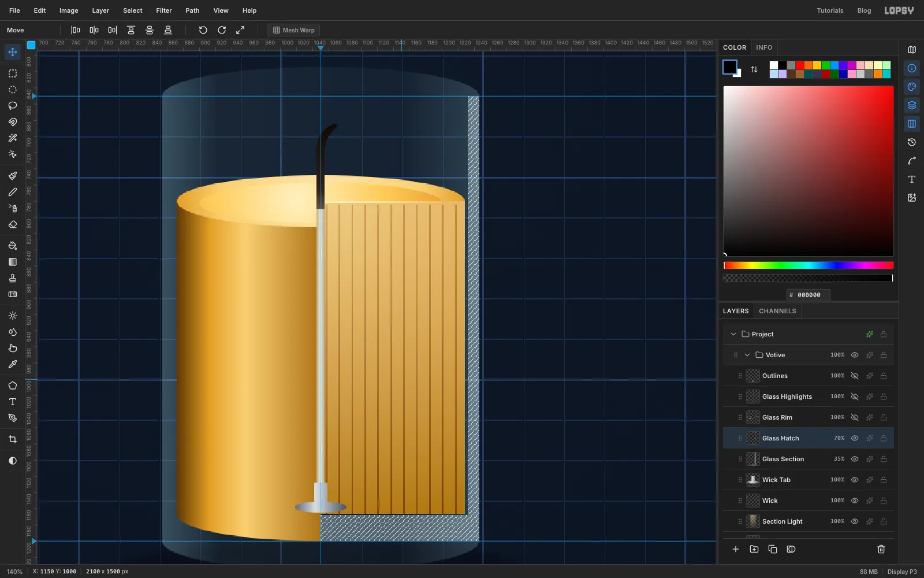Switch to the Info tab
Screen dimensions: 924x578
pyautogui.click(x=764, y=47)
